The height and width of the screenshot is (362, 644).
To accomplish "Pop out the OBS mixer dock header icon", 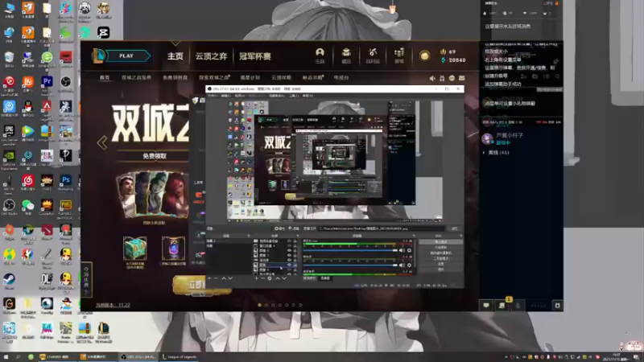I will point(414,236).
